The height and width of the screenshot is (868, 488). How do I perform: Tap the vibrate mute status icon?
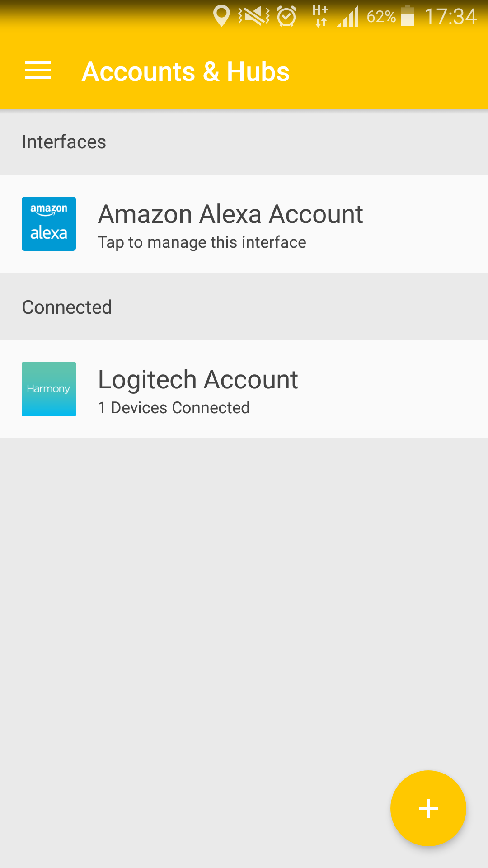[254, 17]
